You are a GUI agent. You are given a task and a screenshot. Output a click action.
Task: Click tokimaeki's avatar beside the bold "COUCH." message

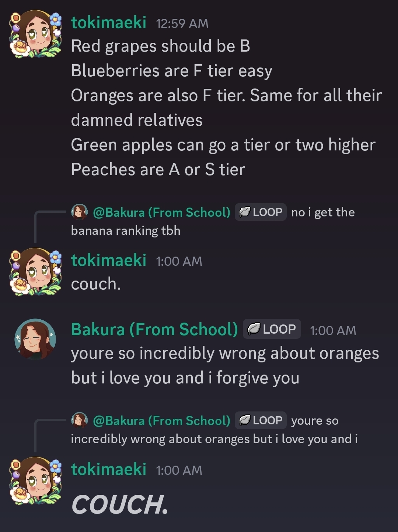pyautogui.click(x=36, y=481)
